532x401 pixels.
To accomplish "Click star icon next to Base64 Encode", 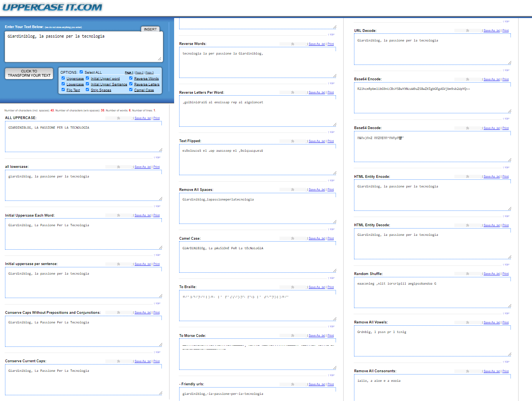I will coord(467,80).
